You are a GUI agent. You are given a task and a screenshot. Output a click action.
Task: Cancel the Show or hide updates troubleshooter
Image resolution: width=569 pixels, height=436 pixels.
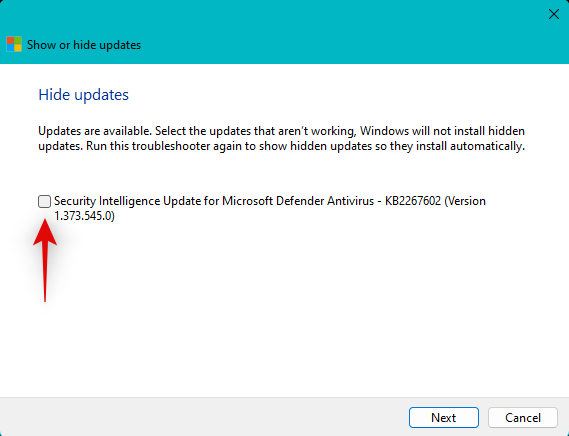point(523,417)
